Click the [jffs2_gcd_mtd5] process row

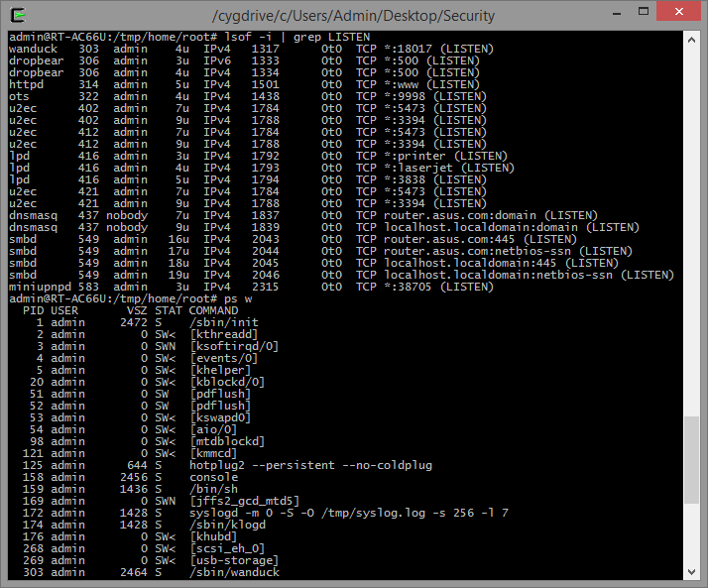pyautogui.click(x=162, y=501)
